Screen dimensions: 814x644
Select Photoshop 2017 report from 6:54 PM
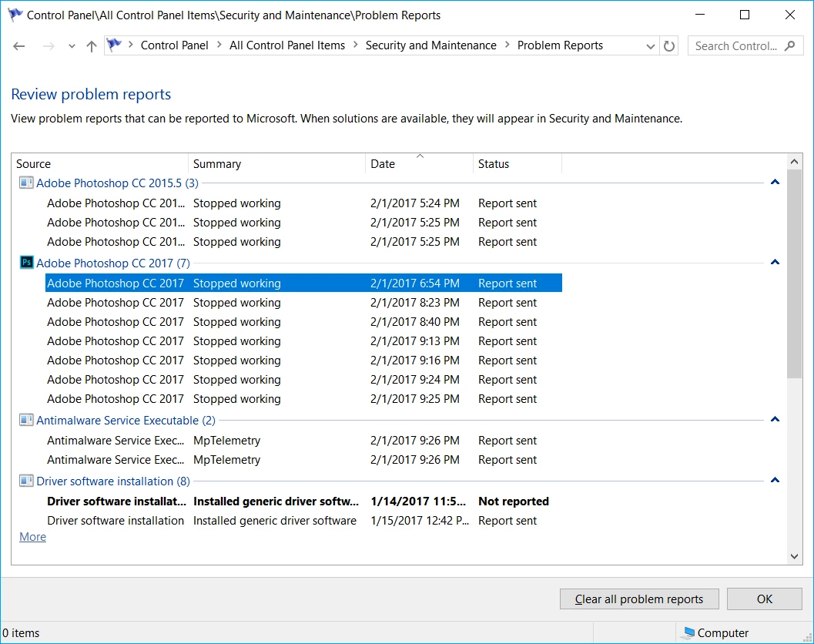303,283
